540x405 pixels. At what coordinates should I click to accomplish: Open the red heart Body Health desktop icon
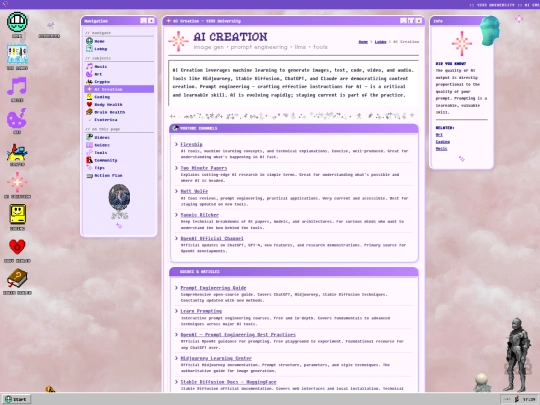pyautogui.click(x=17, y=247)
